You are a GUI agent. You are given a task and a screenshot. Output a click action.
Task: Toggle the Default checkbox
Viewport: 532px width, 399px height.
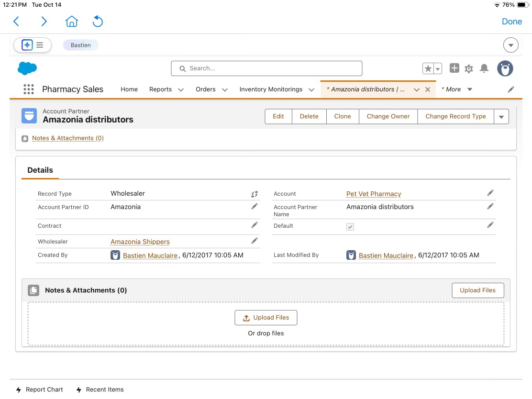point(350,227)
